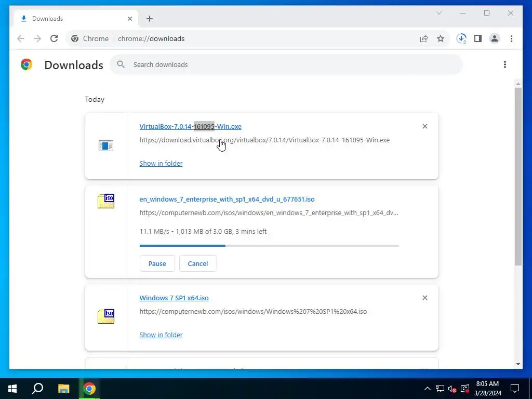Screen dimensions: 532x399
Task: Bookmark this tab with the star icon
Action: (x=441, y=38)
